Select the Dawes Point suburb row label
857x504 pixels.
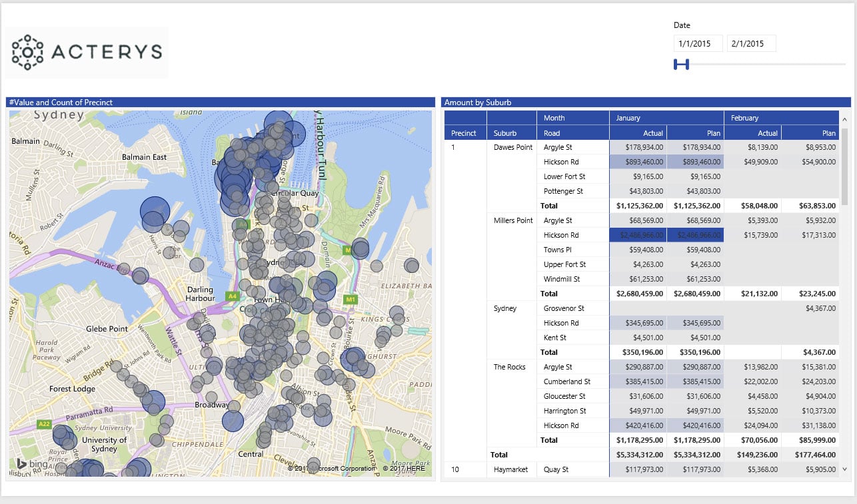[512, 147]
